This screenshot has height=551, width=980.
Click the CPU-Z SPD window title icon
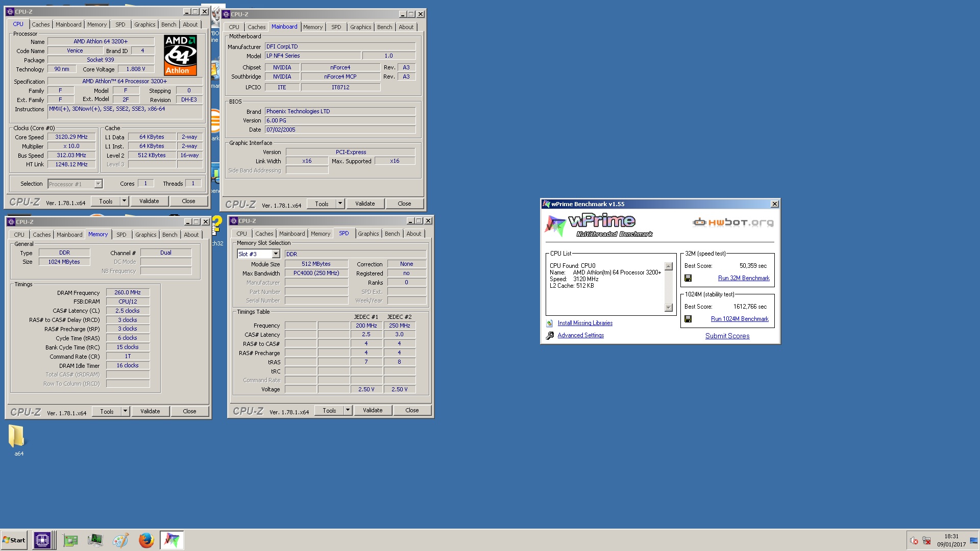pyautogui.click(x=234, y=221)
